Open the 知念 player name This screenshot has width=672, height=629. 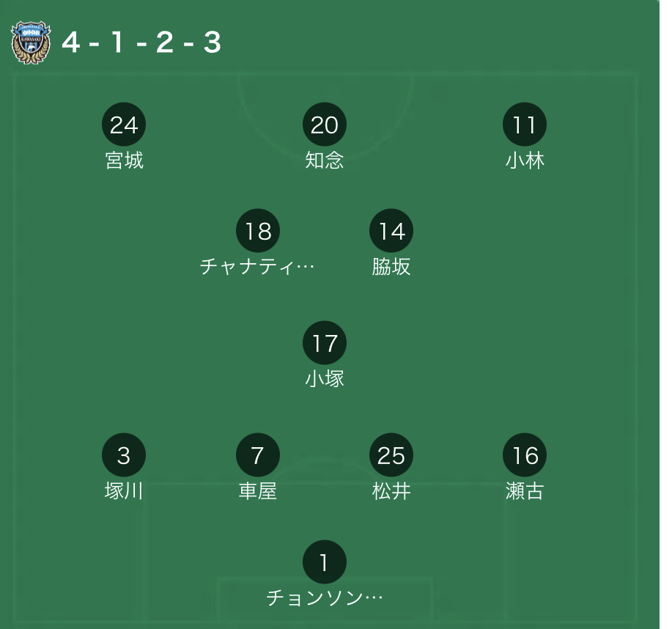325,161
